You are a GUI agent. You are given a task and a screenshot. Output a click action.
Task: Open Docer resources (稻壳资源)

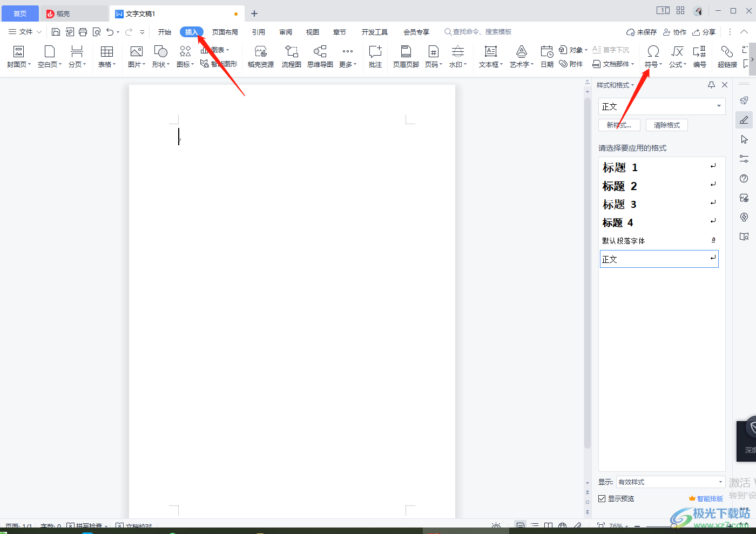261,57
